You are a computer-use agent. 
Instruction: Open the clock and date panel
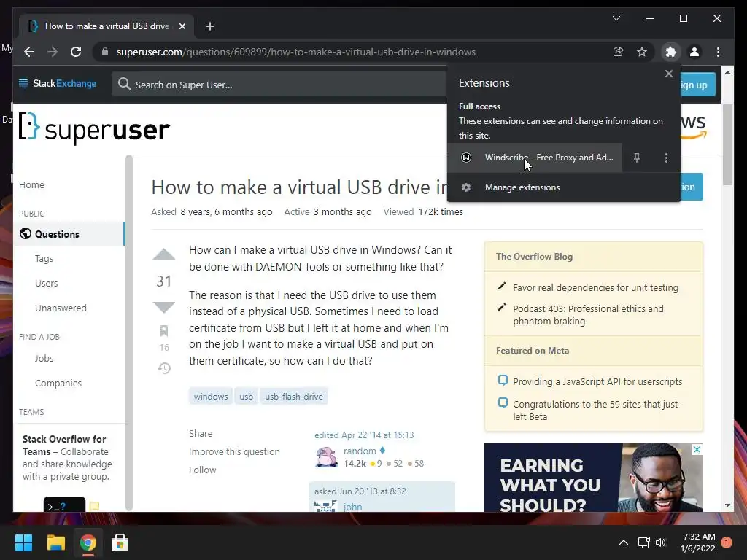(x=698, y=542)
